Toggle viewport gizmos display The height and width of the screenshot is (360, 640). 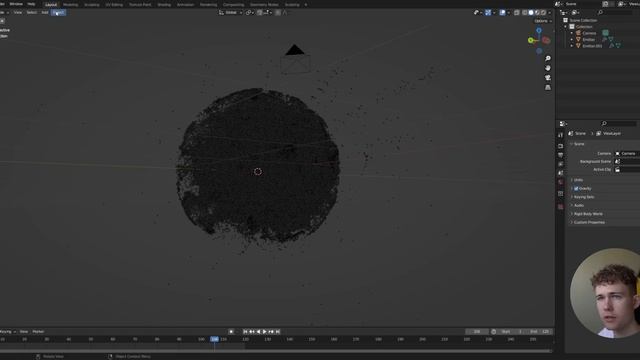point(488,13)
